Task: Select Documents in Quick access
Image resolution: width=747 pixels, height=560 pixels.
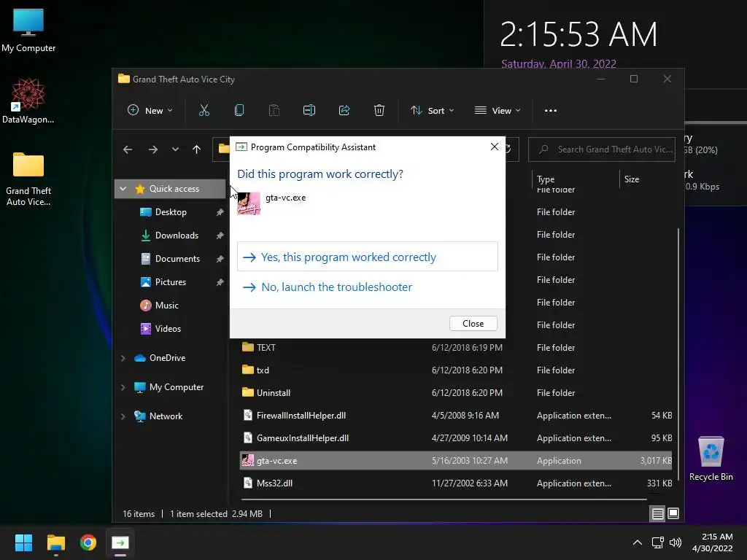Action: [x=177, y=259]
